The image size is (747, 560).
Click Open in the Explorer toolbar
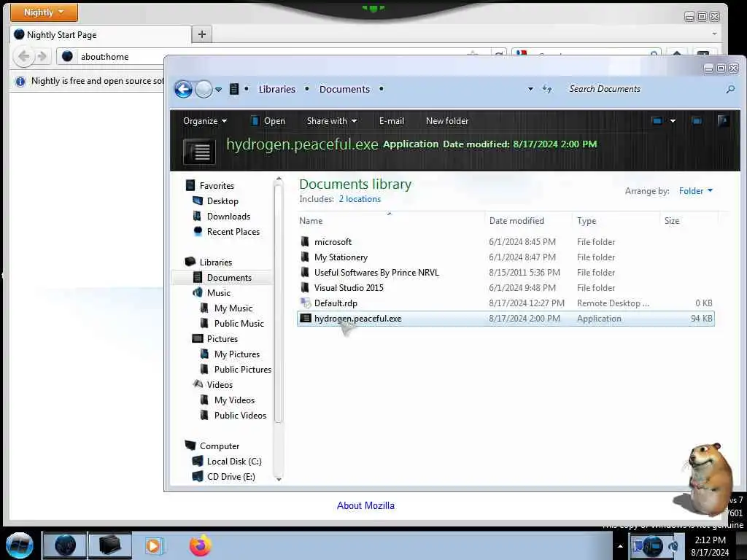pos(268,121)
